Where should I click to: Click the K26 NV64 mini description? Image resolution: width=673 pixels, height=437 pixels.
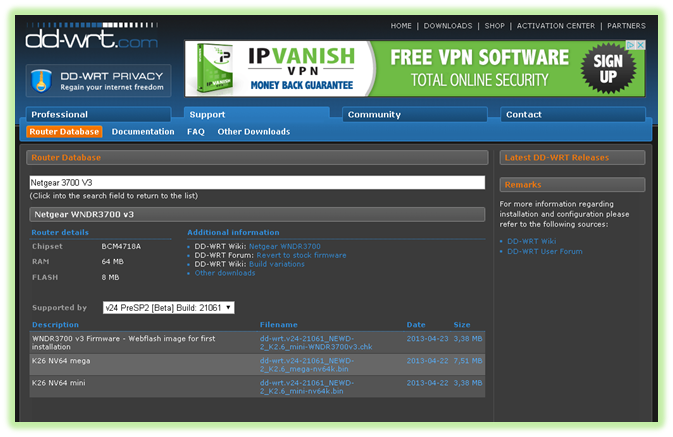pos(58,382)
